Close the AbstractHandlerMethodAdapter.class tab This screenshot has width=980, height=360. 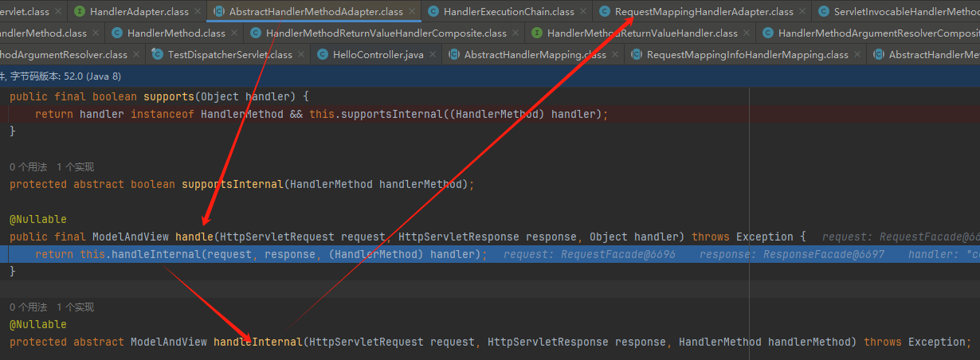pos(413,12)
